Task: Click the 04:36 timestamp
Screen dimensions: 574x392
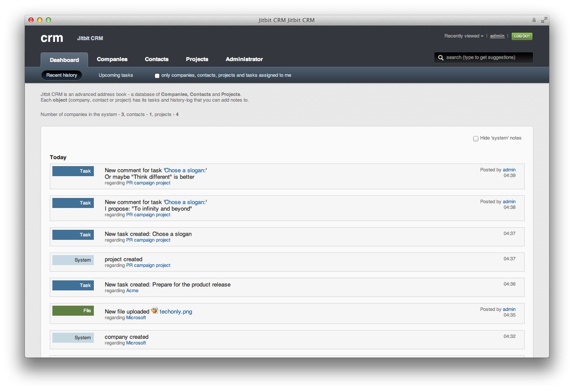Action: 509,284
